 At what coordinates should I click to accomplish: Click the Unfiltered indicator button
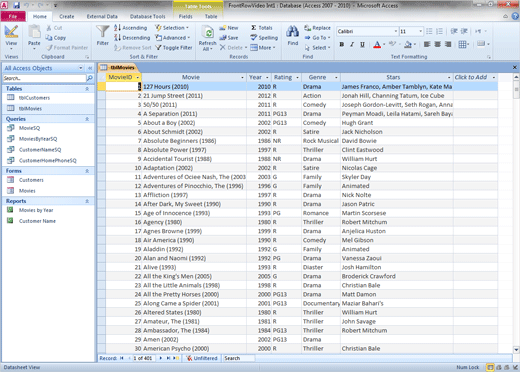pyautogui.click(x=202, y=358)
